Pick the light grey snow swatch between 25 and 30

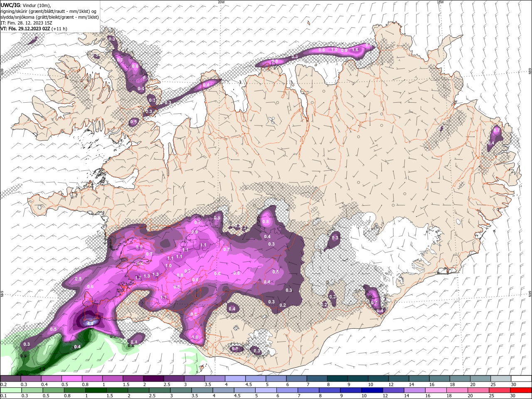pos(501,379)
